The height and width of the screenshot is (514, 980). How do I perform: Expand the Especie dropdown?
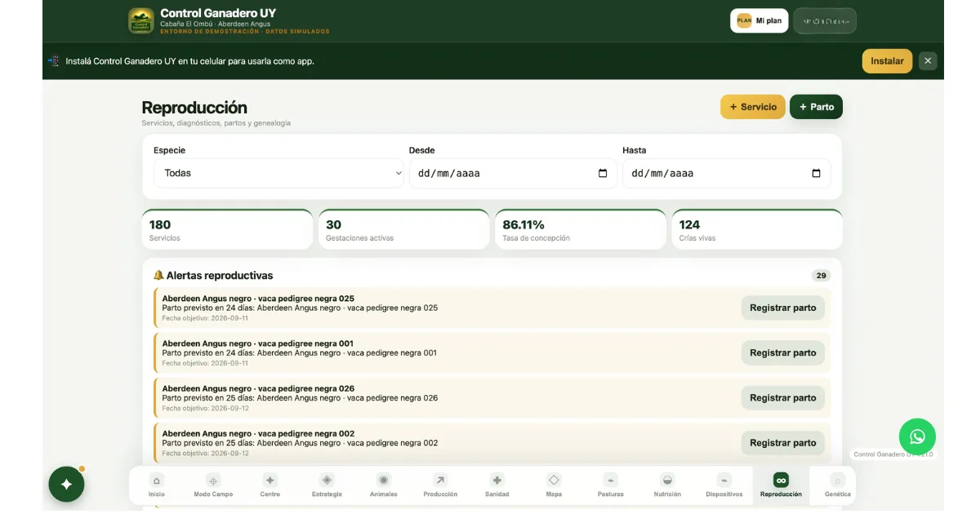[278, 173]
